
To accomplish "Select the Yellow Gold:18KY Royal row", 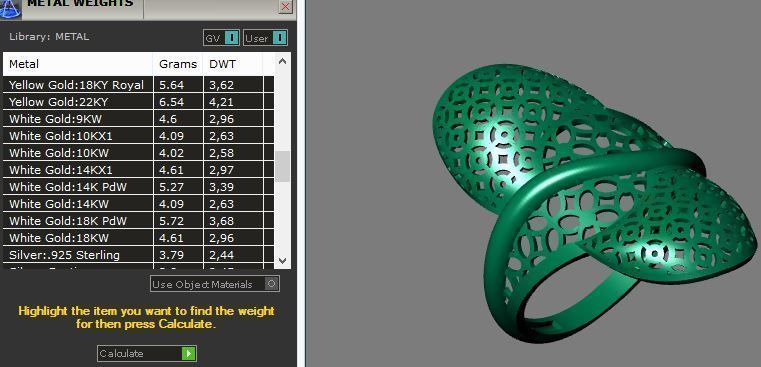I will (138, 85).
